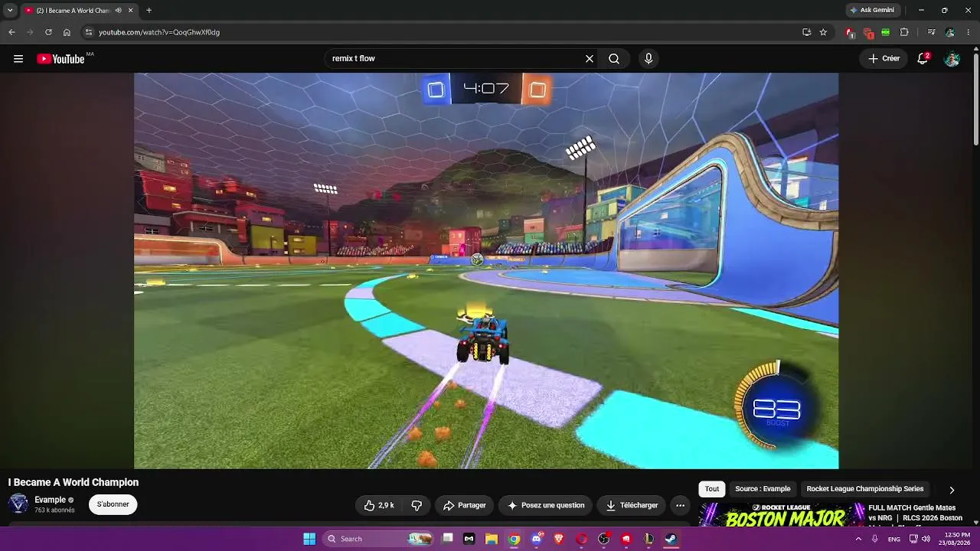Open the Chrome profile avatar
The height and width of the screenshot is (551, 980).
[x=949, y=32]
